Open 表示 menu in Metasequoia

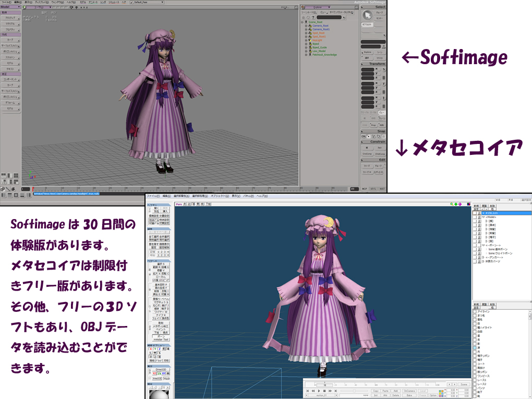[236, 196]
